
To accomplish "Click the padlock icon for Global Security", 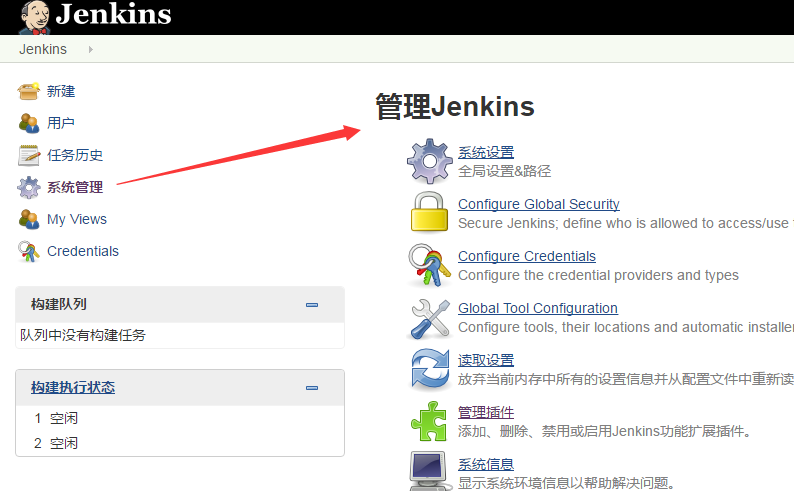I will pos(429,212).
